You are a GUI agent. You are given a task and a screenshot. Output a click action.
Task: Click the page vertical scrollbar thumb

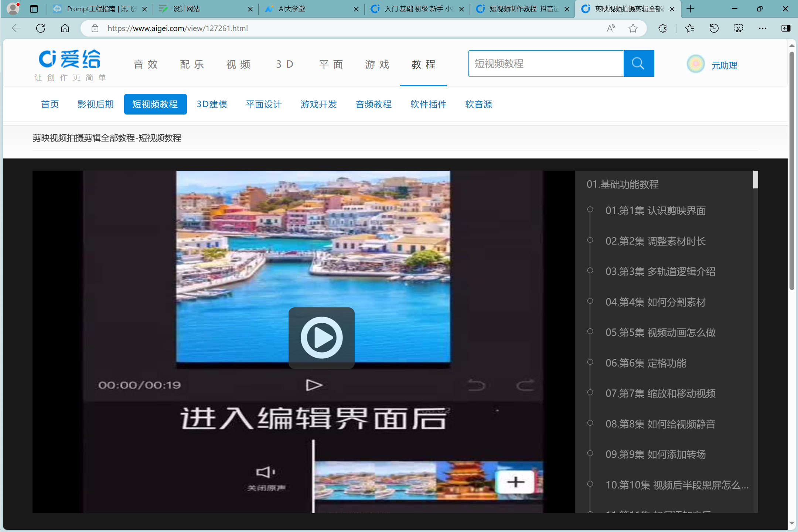pyautogui.click(x=792, y=171)
